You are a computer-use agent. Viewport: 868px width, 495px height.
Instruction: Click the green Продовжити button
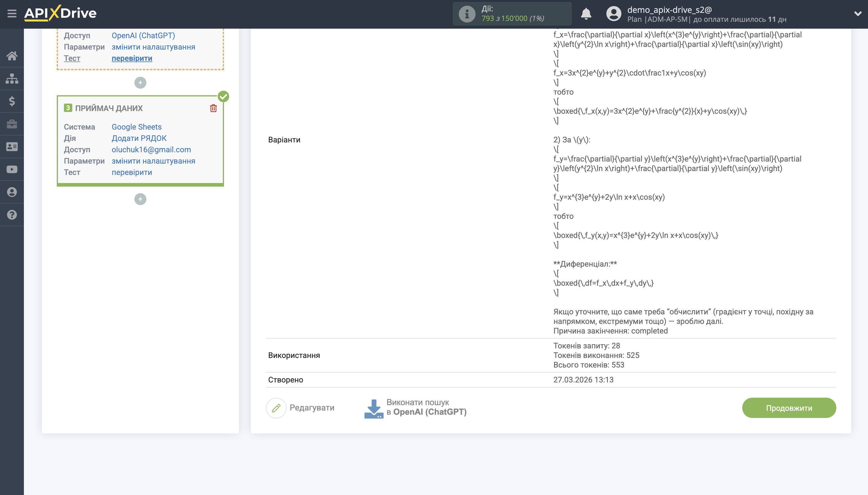click(x=789, y=407)
